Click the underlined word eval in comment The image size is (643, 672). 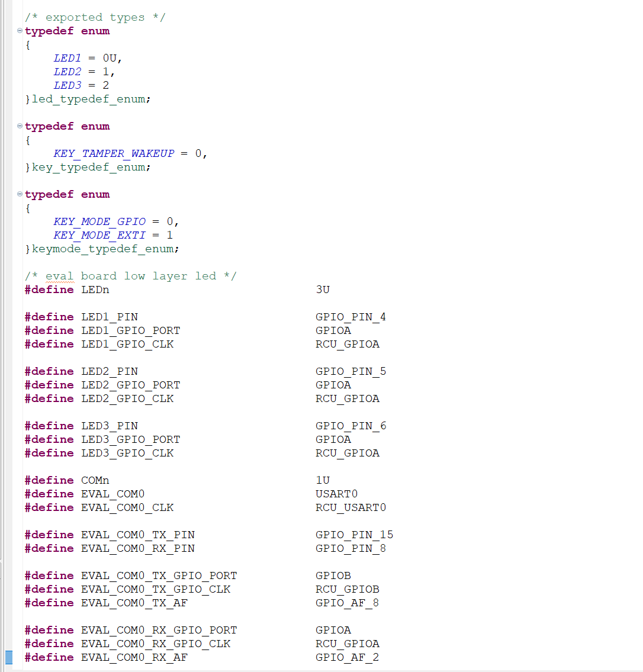tap(59, 276)
